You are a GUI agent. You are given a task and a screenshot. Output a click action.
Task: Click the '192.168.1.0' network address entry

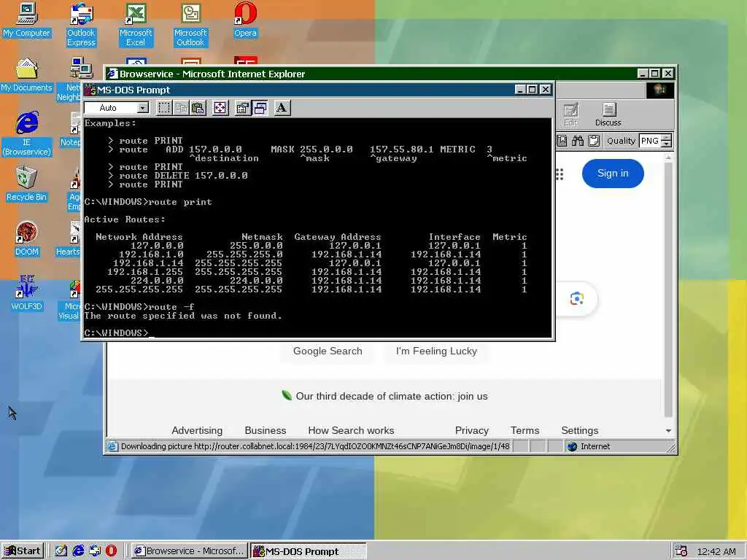pos(150,254)
